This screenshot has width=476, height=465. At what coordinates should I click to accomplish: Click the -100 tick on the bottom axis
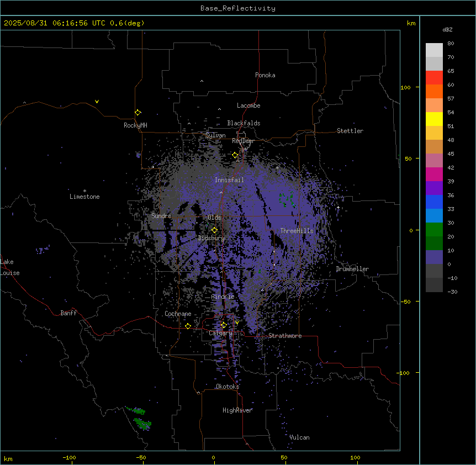click(69, 457)
